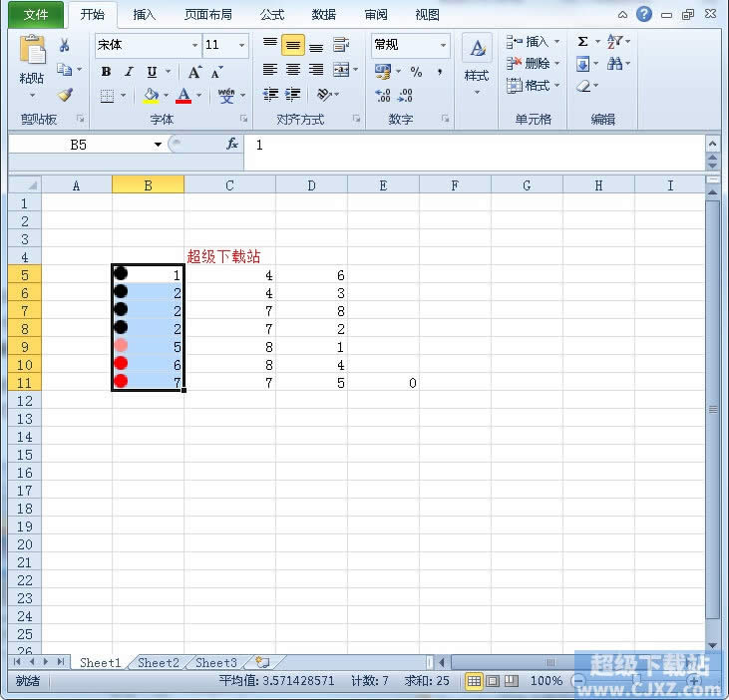Switch to Page Layout view icon
The height and width of the screenshot is (700, 729).
pos(493,681)
